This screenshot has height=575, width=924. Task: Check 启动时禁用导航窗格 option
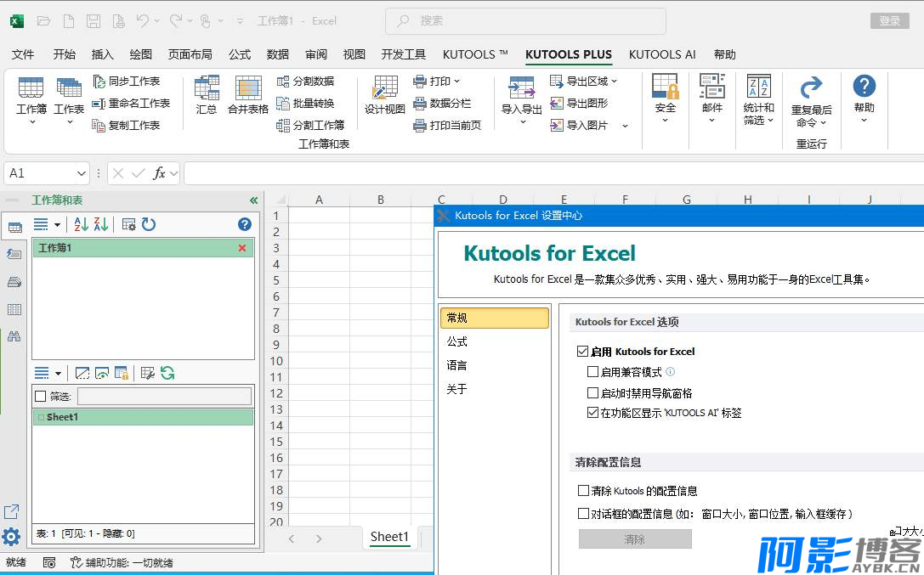tap(593, 393)
